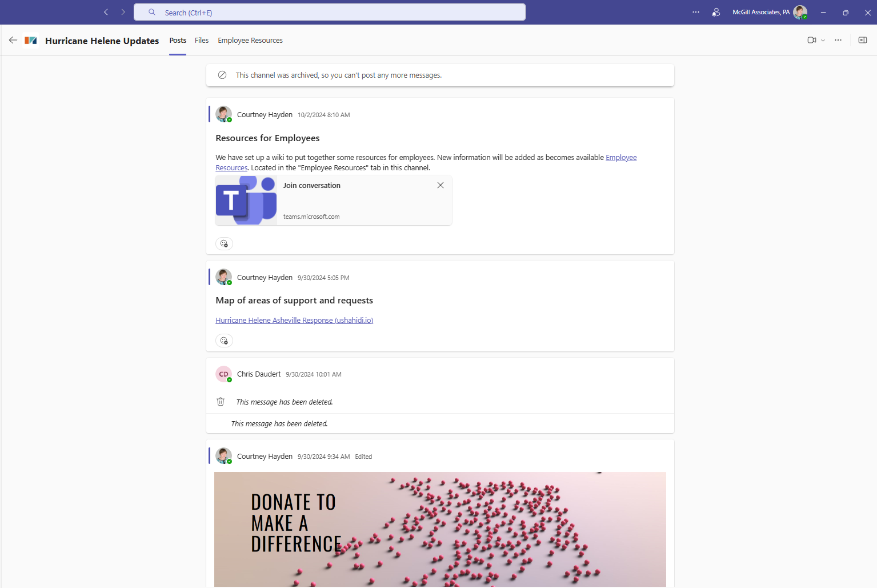
Task: Click the 9/30/2024 5:05 PM timestamp
Action: coord(323,278)
